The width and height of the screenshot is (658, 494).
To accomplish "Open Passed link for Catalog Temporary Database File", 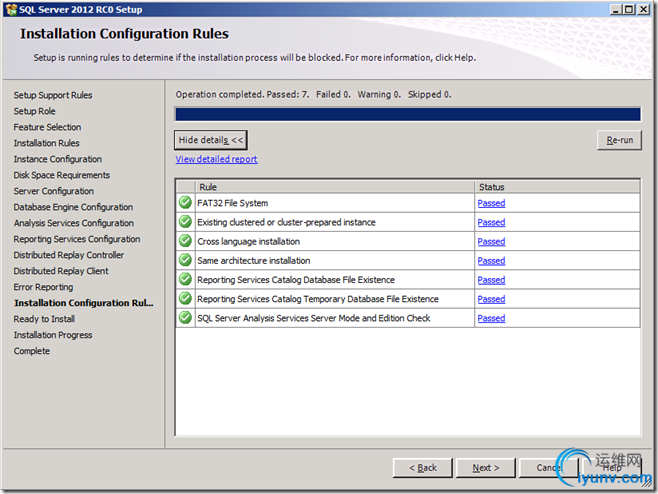I will pos(491,299).
